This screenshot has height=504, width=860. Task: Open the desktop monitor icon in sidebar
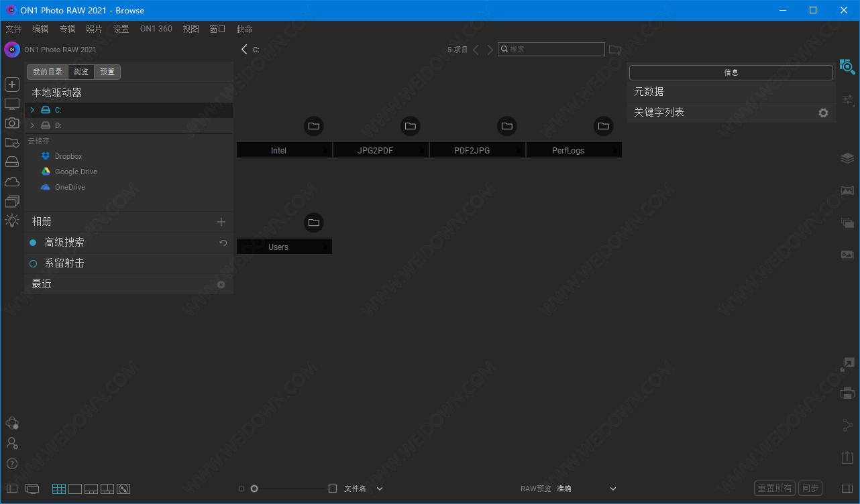[x=12, y=104]
